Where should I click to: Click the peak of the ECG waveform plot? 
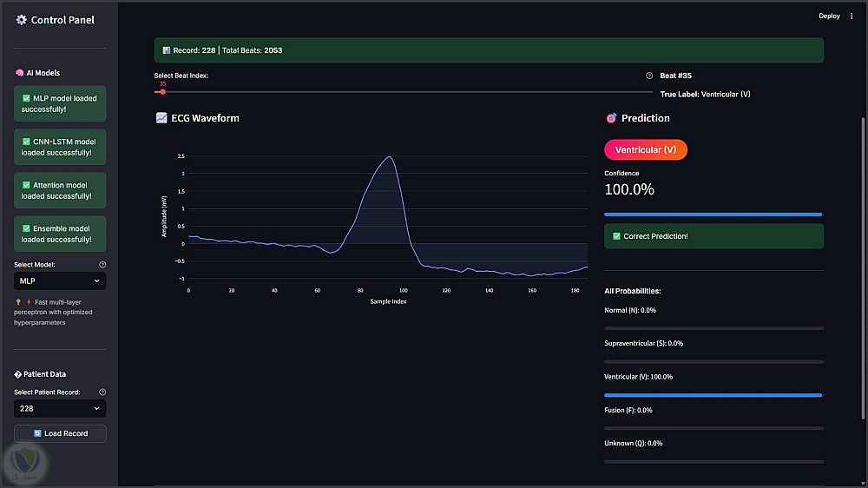pyautogui.click(x=390, y=157)
